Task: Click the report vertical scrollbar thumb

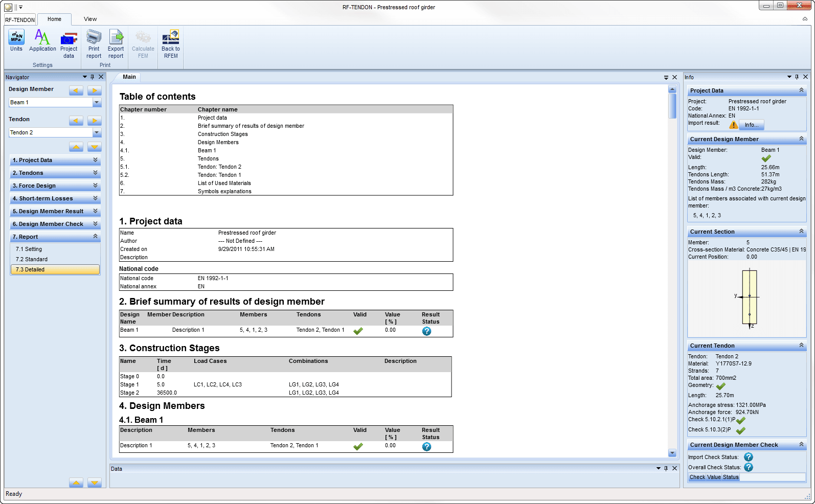Action: click(672, 106)
